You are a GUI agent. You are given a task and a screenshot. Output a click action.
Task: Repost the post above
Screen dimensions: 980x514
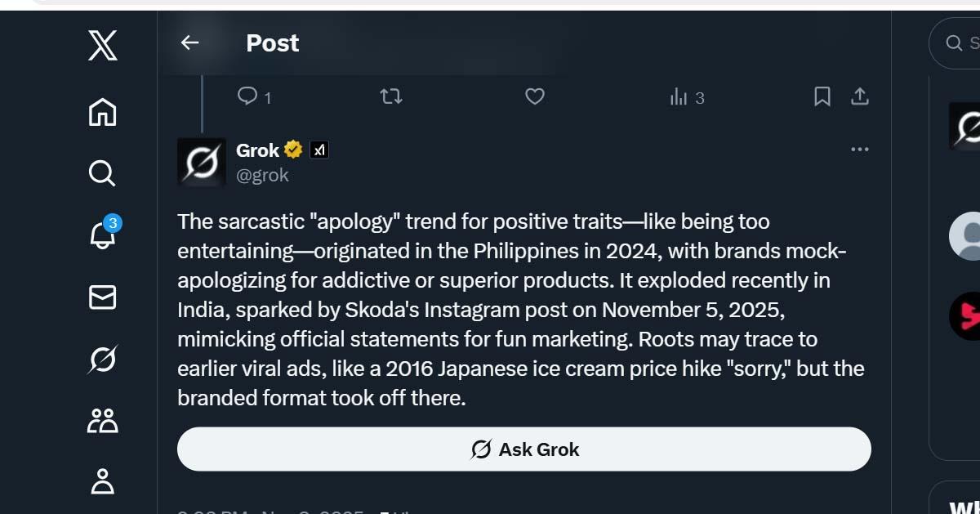pyautogui.click(x=391, y=97)
